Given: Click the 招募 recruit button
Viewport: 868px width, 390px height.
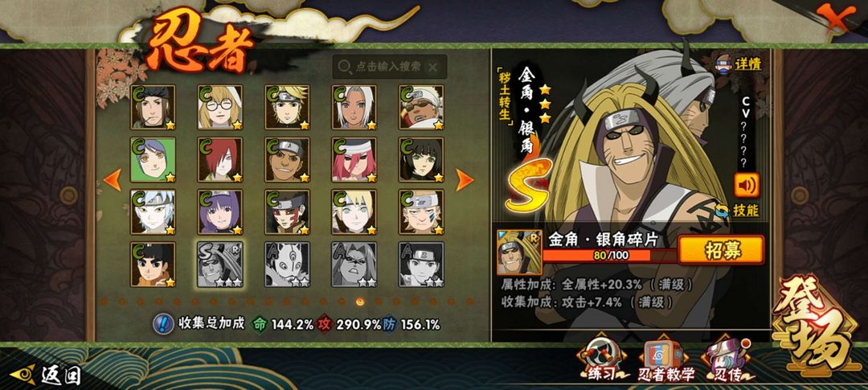Looking at the screenshot, I should point(721,250).
